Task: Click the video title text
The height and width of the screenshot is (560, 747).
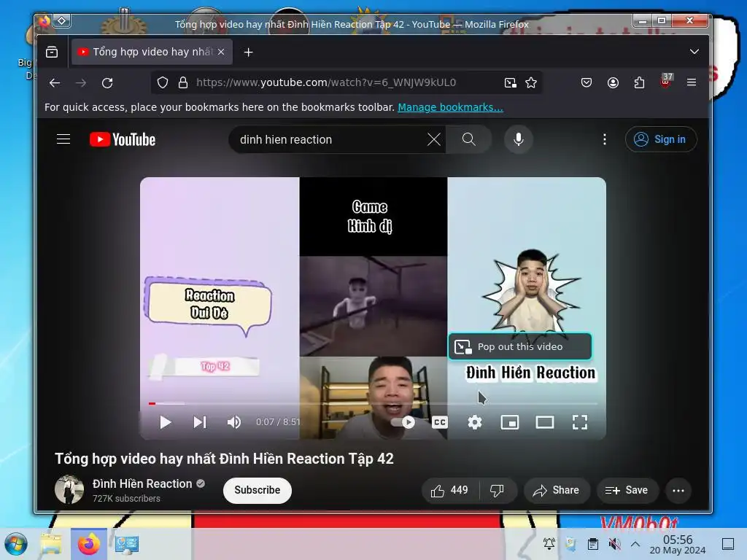Action: coord(224,459)
